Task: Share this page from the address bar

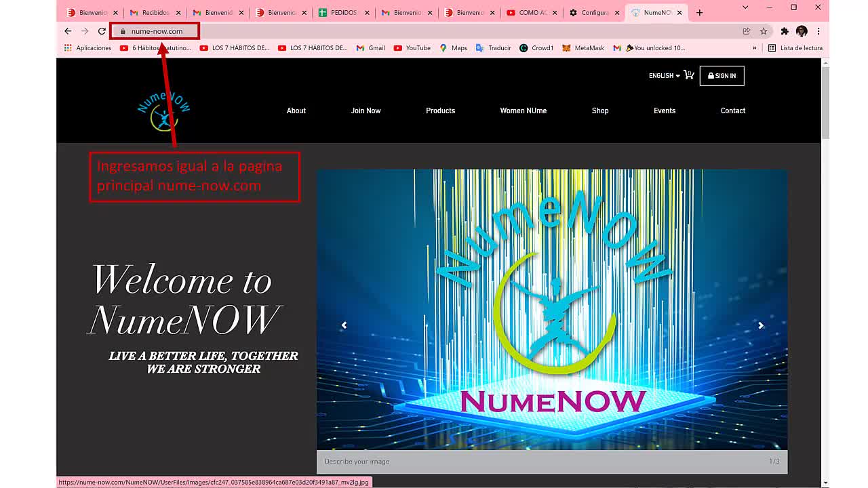Action: click(747, 31)
